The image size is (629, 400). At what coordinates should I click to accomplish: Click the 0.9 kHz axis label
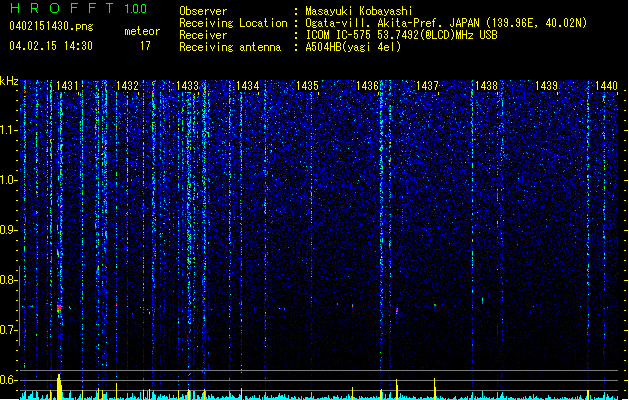[8, 230]
